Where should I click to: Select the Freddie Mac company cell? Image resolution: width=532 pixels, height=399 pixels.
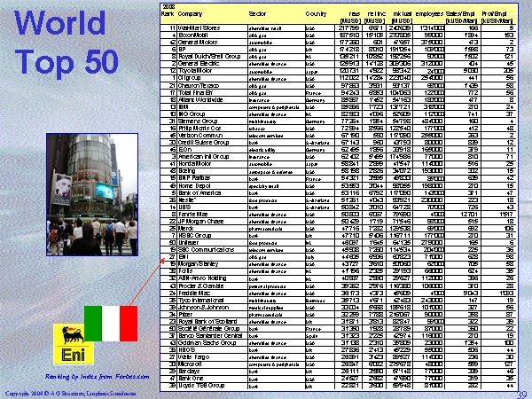point(213,293)
